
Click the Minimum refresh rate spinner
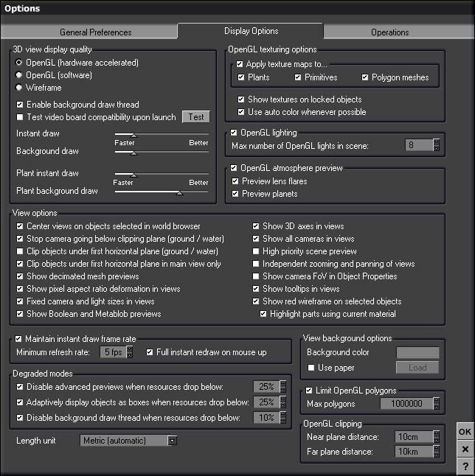pyautogui.click(x=131, y=352)
